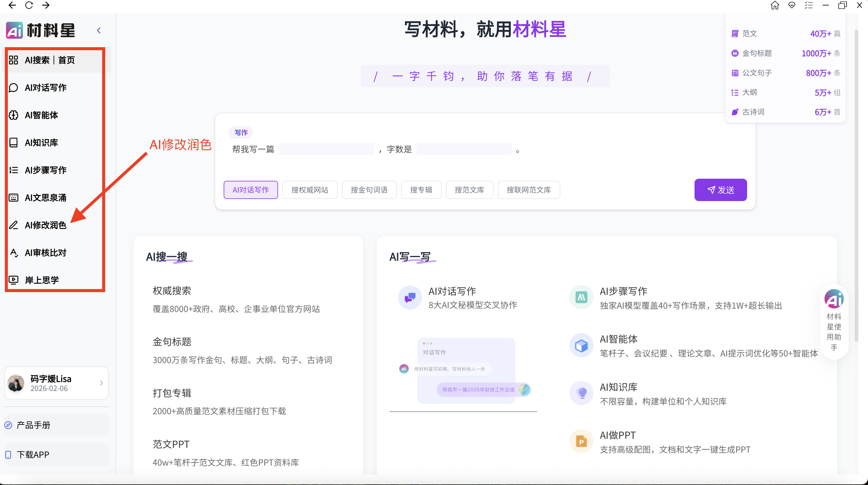Select the 搜金句词语 tab
This screenshot has height=485, width=868.
pyautogui.click(x=369, y=190)
